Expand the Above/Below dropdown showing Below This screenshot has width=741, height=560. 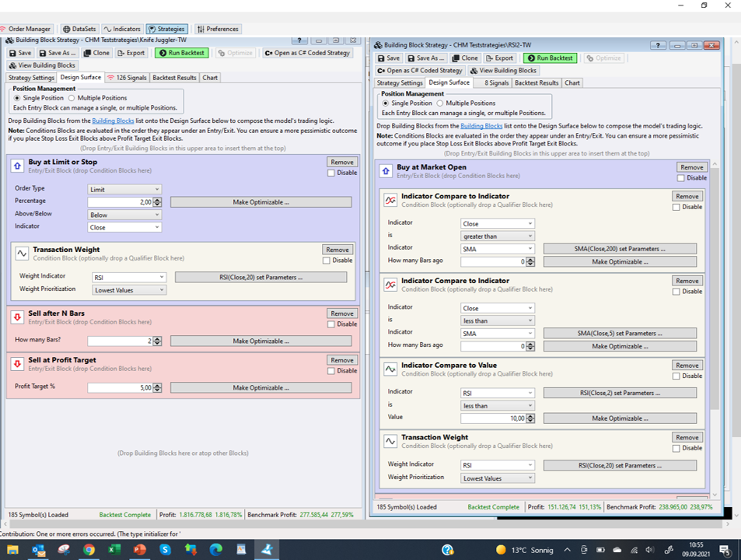coord(124,215)
